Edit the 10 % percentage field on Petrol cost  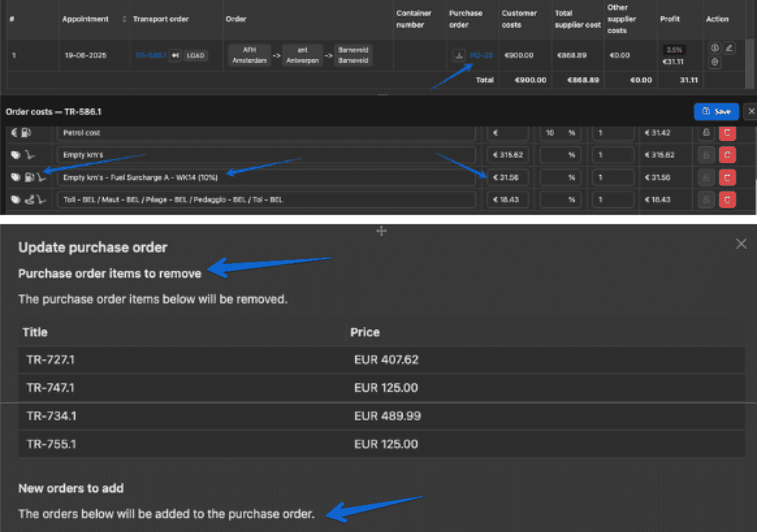click(x=561, y=132)
